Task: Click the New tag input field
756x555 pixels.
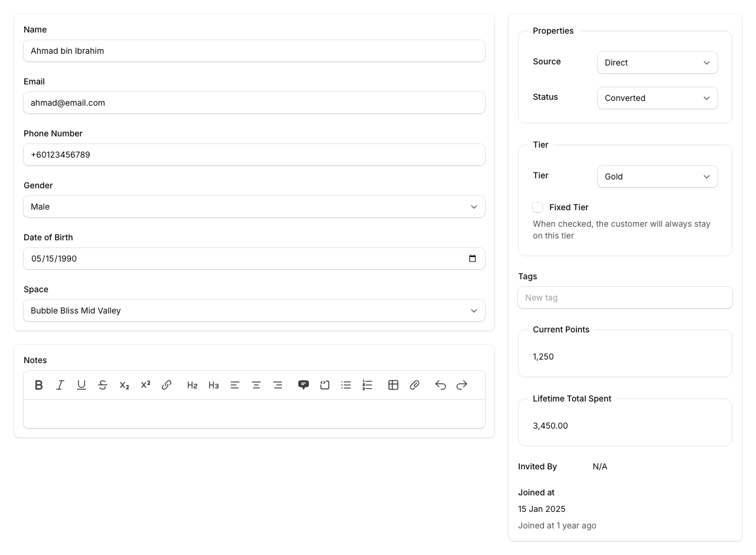Action: (x=625, y=298)
